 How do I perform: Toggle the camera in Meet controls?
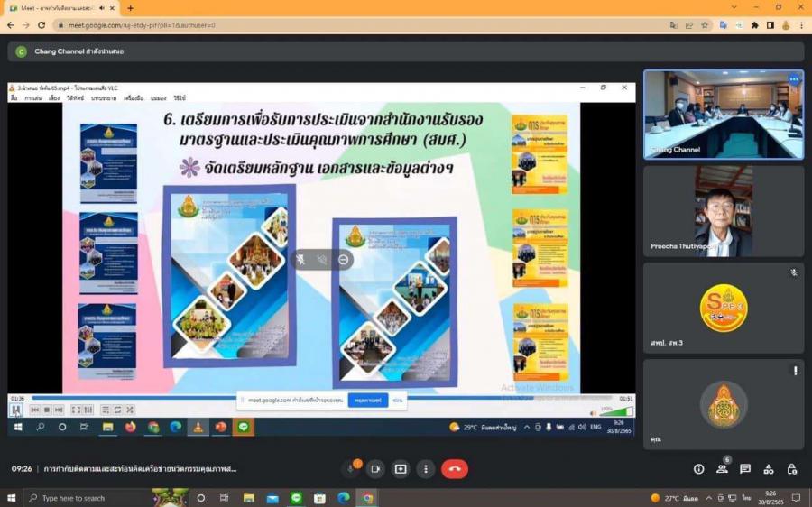[x=375, y=469]
